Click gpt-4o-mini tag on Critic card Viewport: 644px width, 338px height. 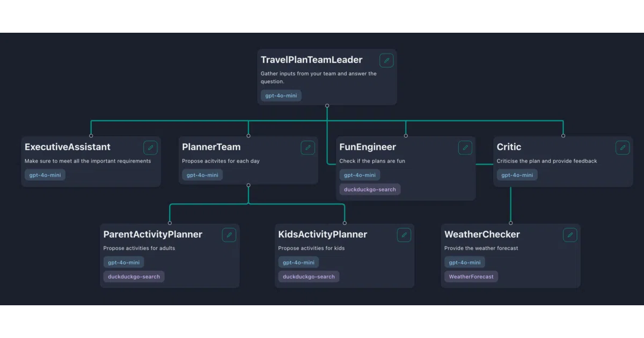point(517,175)
